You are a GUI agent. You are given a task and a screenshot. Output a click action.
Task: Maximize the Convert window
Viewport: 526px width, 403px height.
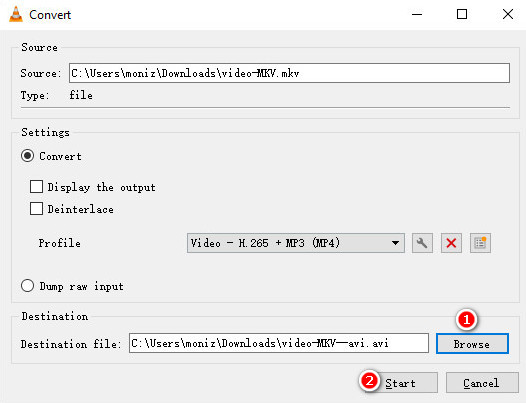pos(462,14)
